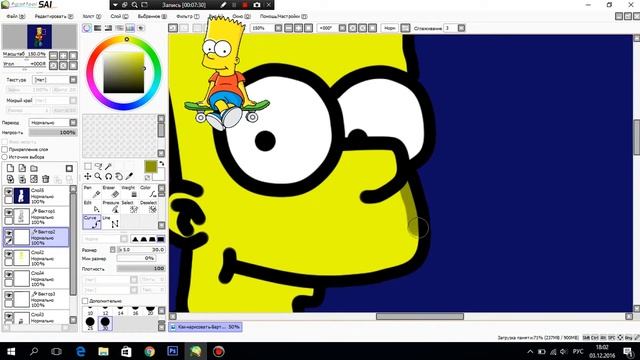
Task: Select the Rotate view tool
Action: coord(108,176)
